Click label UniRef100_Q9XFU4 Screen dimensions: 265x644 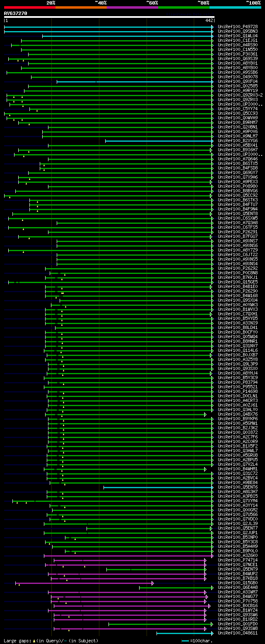(238, 82)
